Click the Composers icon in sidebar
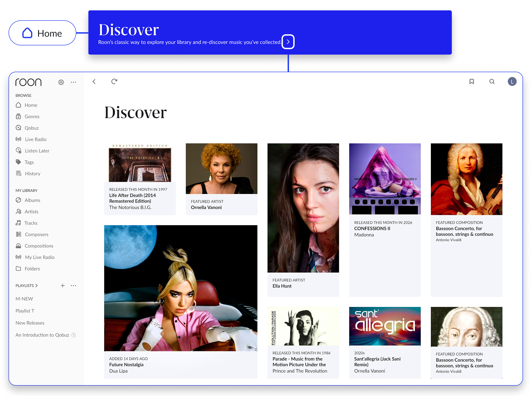Image resolution: width=532 pixels, height=396 pixels. click(x=18, y=234)
